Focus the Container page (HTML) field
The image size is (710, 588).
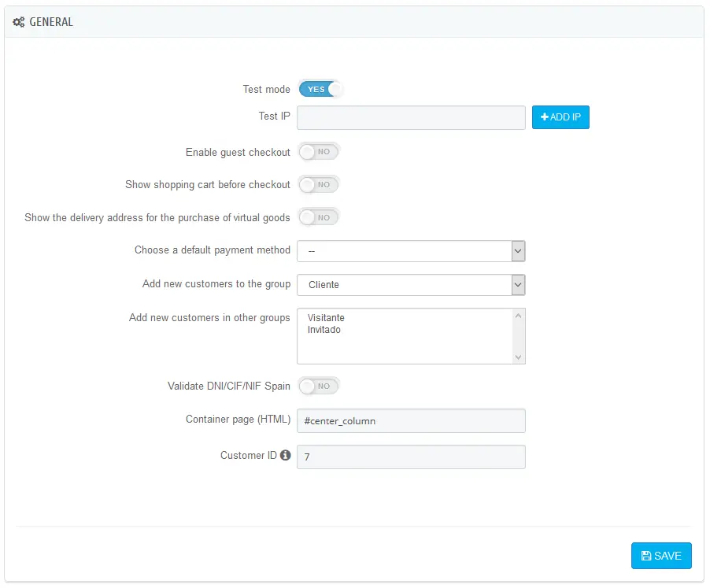(x=410, y=420)
